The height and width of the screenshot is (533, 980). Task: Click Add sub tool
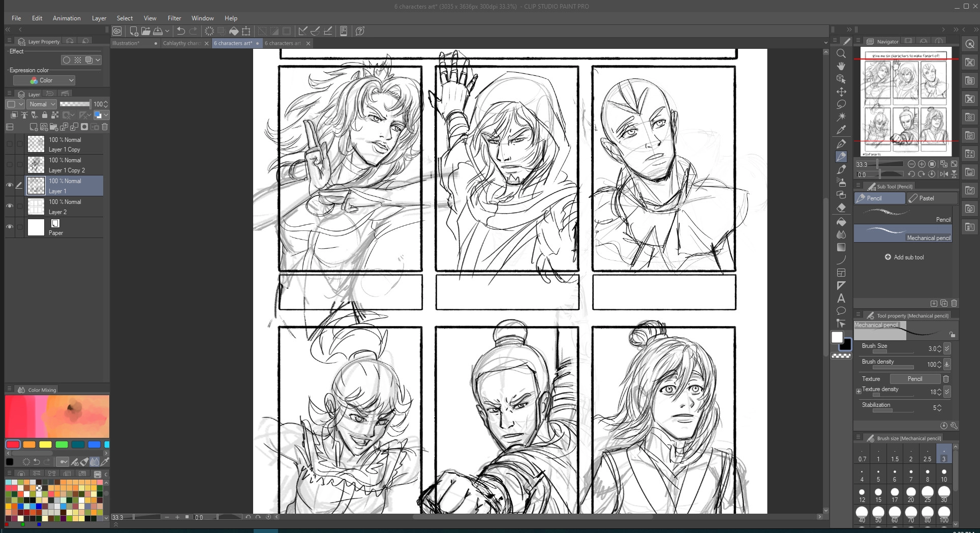point(904,257)
